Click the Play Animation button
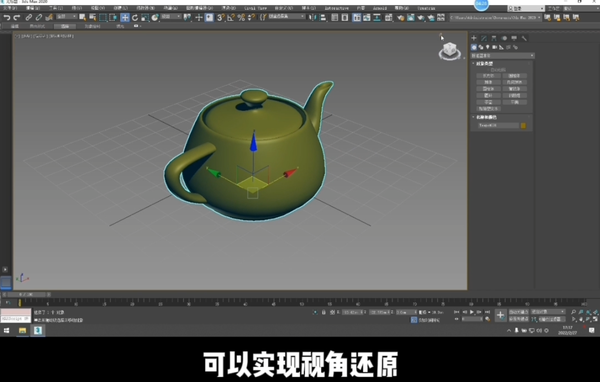The height and width of the screenshot is (382, 600). pos(472,312)
